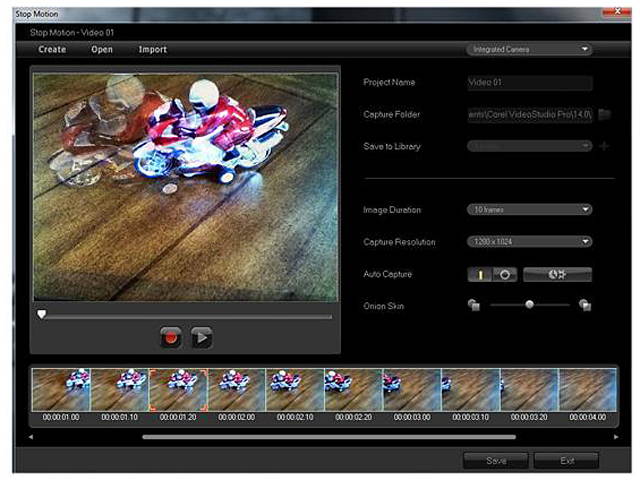Select frame thumbnail at 00:00:02.20

click(354, 390)
